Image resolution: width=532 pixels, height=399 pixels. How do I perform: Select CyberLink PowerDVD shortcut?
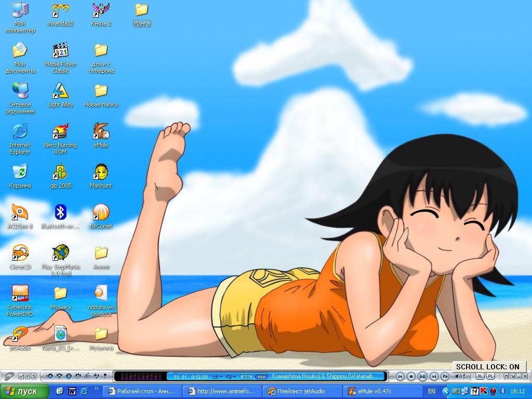click(20, 301)
